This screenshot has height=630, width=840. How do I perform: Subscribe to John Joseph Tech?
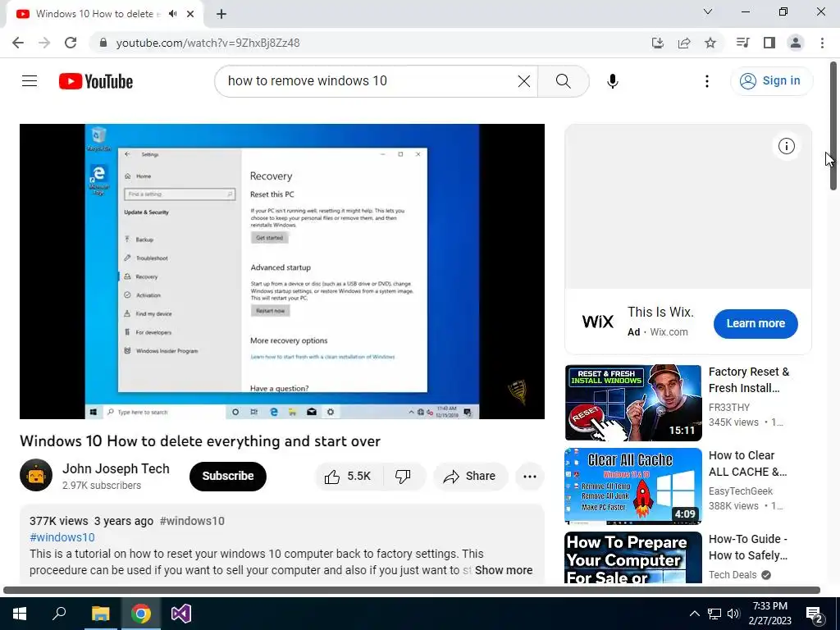[228, 476]
